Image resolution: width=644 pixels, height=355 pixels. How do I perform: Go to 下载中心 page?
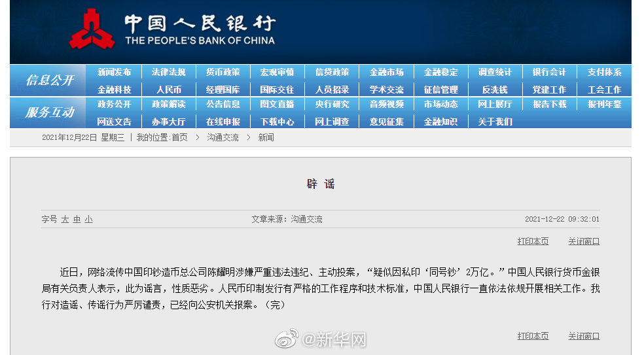(x=277, y=122)
